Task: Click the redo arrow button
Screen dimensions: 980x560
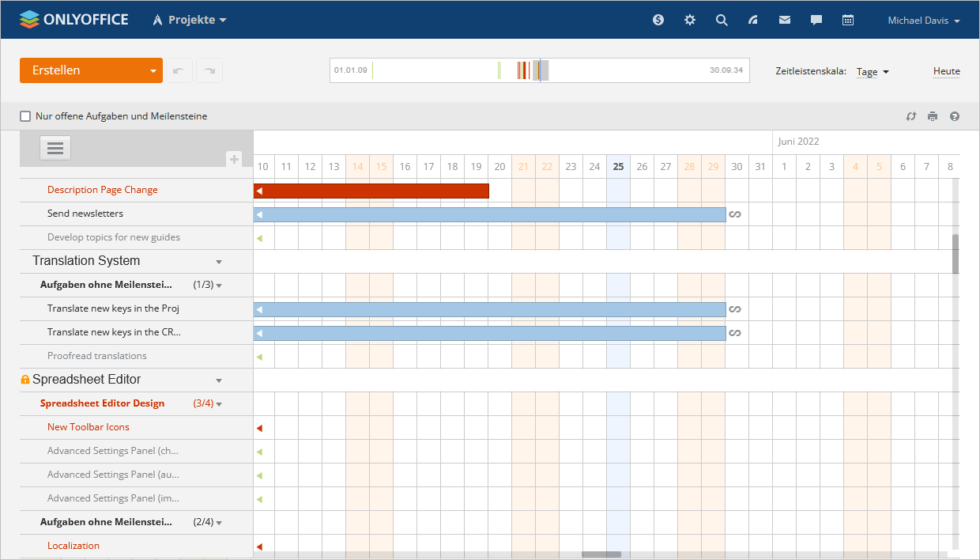Action: (209, 70)
